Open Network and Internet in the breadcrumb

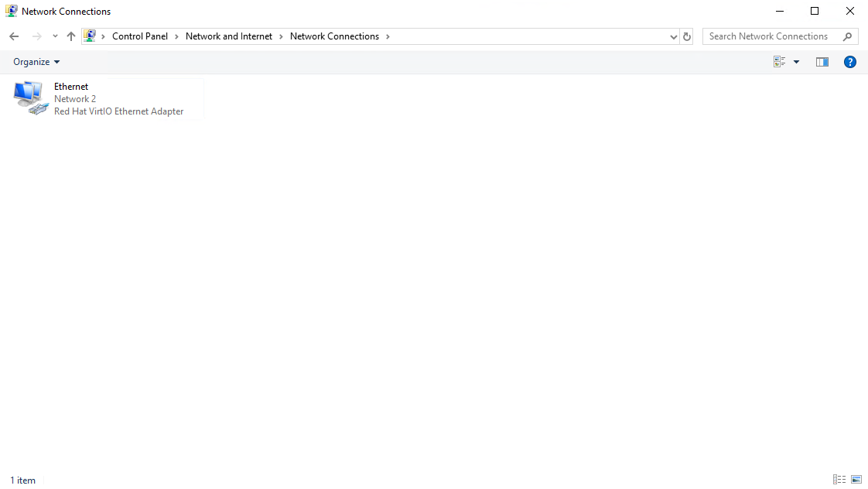(x=229, y=36)
